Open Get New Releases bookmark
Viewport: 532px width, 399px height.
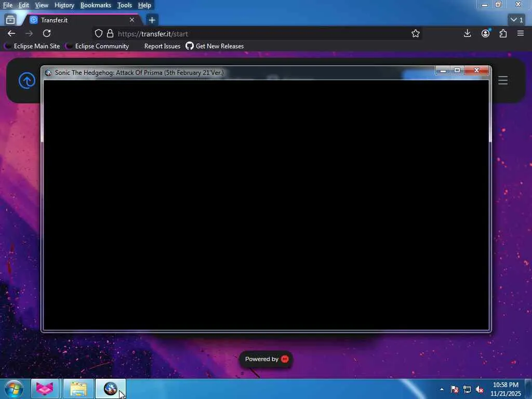215,46
